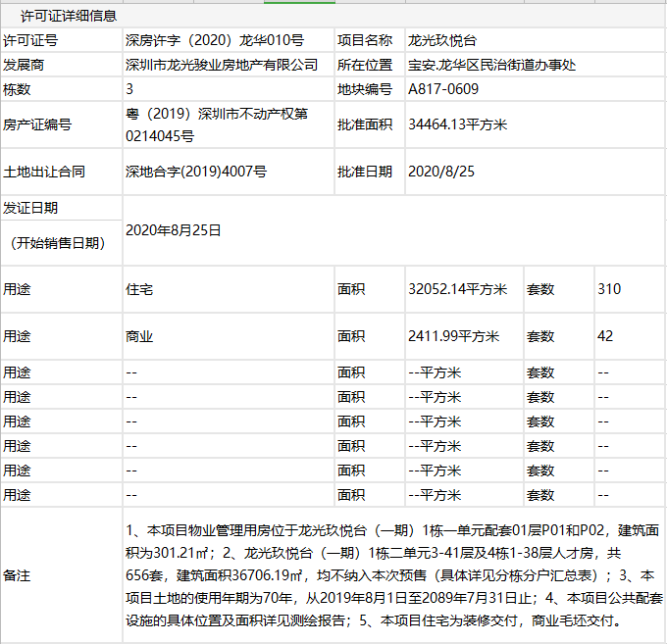The width and height of the screenshot is (667, 644).
Task: Click the unit count 310
Action: [609, 289]
